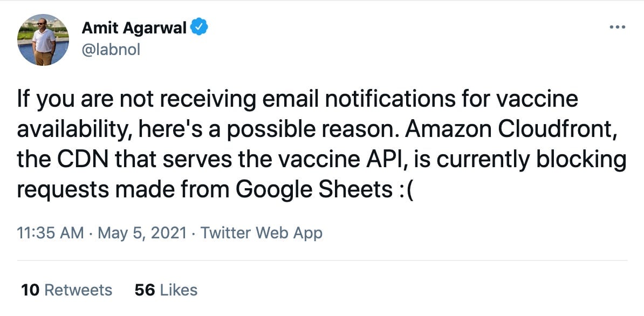Open the Amit Agarwal display name link
This screenshot has width=644, height=316.
point(135,28)
